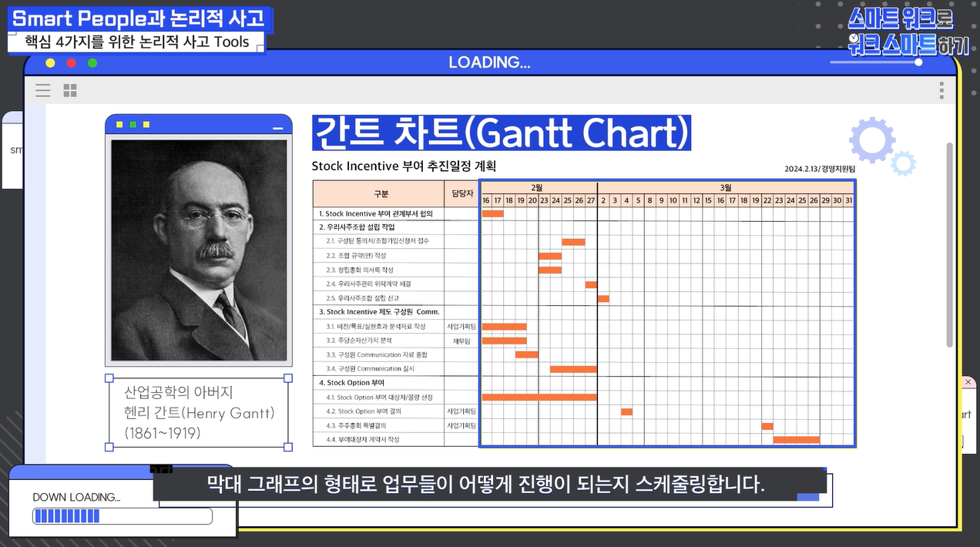Click the orange bar for task 2.1
Image resolution: width=980 pixels, height=547 pixels.
573,242
